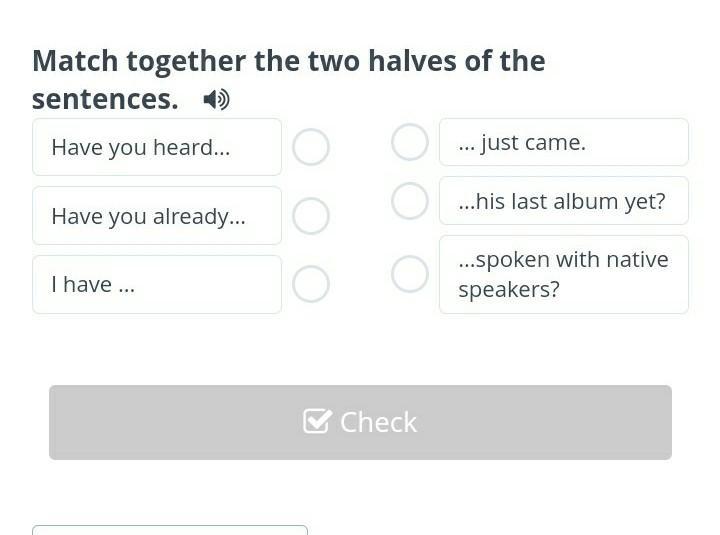Viewport: 720px width, 535px height.
Task: Tap the "...his last album yet?" ending card
Action: pyautogui.click(x=563, y=201)
